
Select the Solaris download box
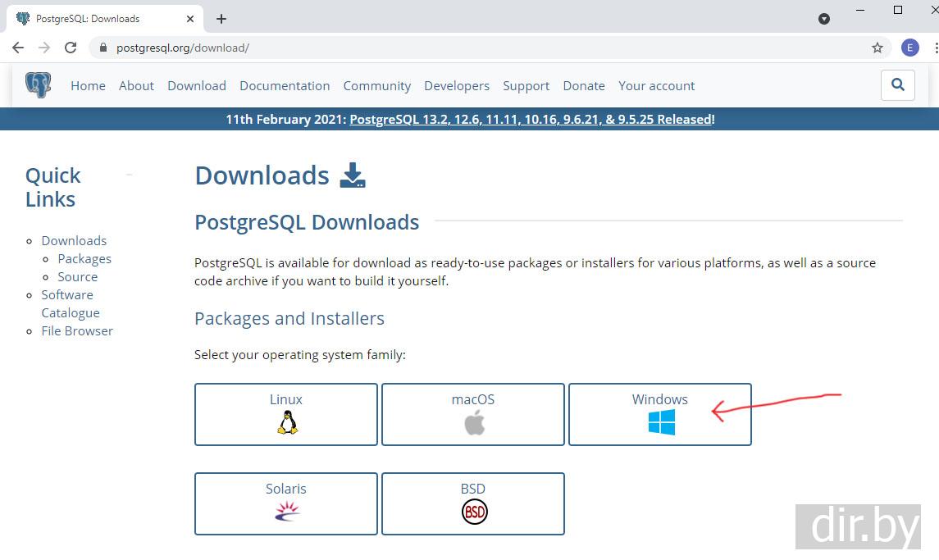[286, 503]
